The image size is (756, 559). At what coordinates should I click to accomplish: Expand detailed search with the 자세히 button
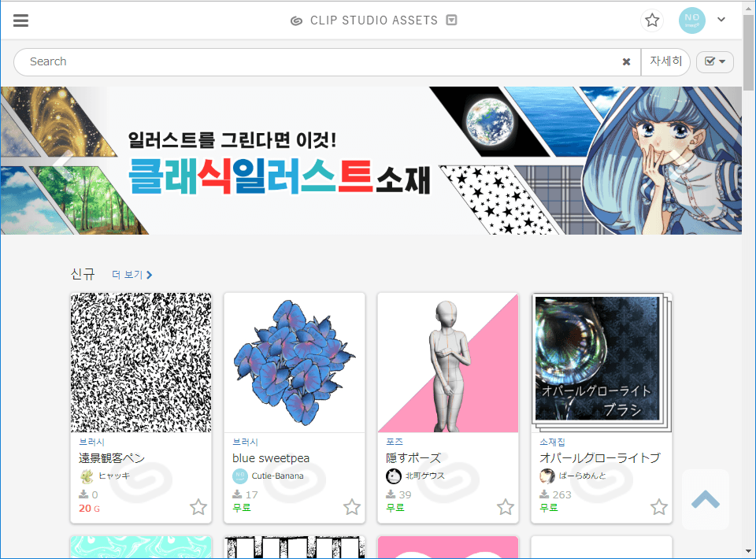pos(665,61)
